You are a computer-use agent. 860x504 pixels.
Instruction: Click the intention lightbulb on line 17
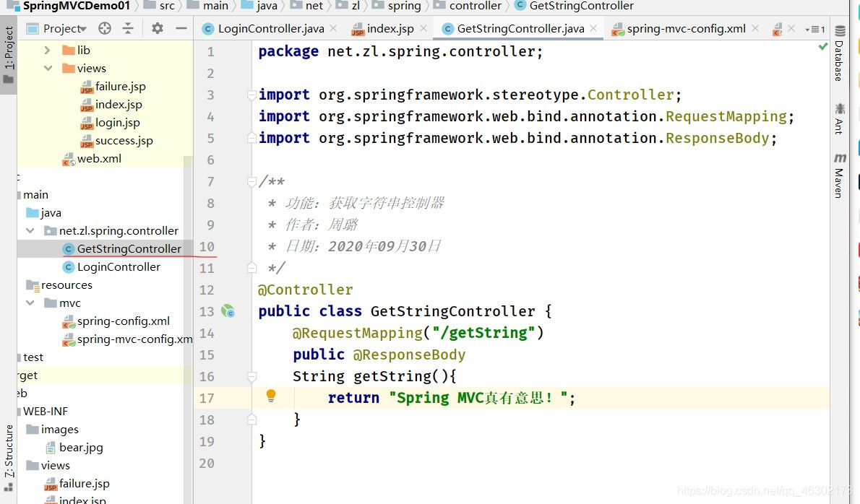coord(270,396)
